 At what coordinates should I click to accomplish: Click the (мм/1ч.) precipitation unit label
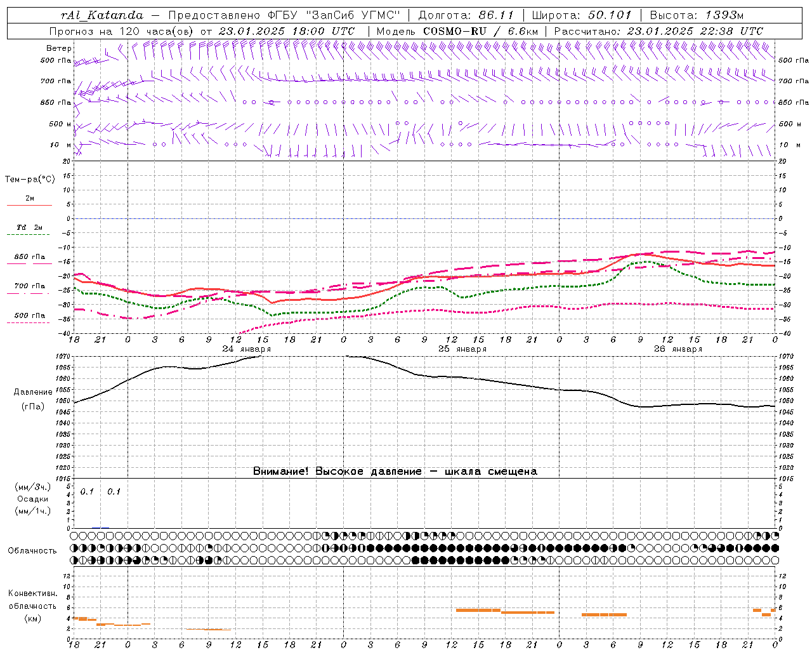(x=33, y=511)
